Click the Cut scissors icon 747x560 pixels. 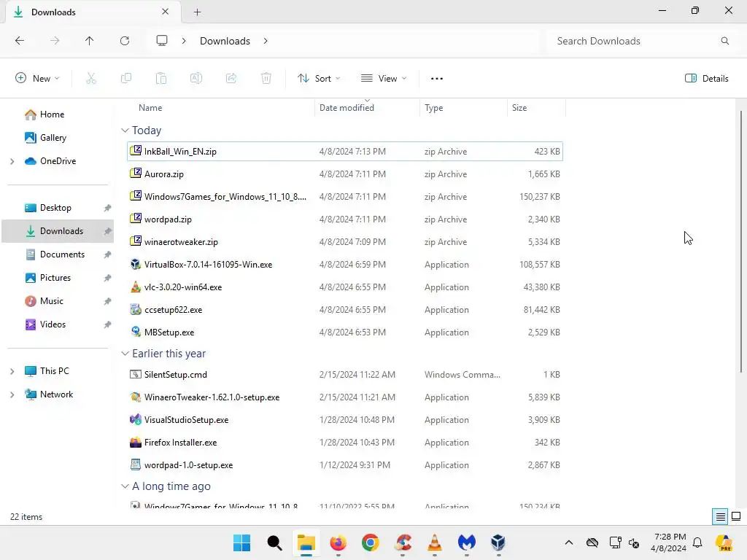click(91, 79)
